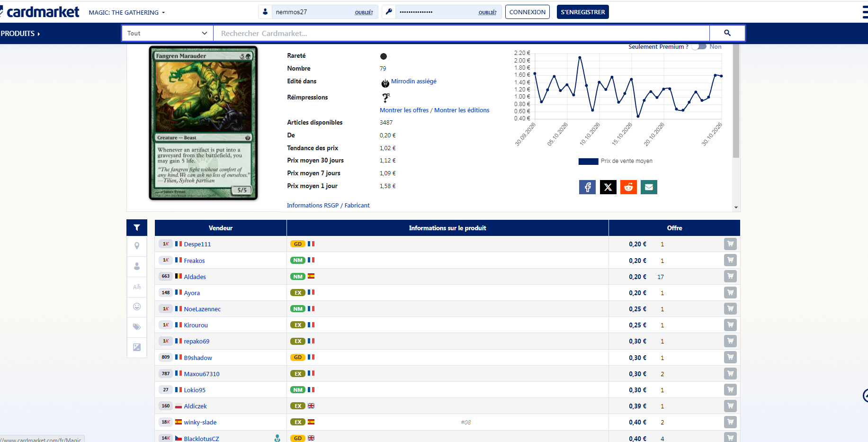Image resolution: width=868 pixels, height=442 pixels.
Task: Open the filter funnel icon
Action: pyautogui.click(x=137, y=227)
